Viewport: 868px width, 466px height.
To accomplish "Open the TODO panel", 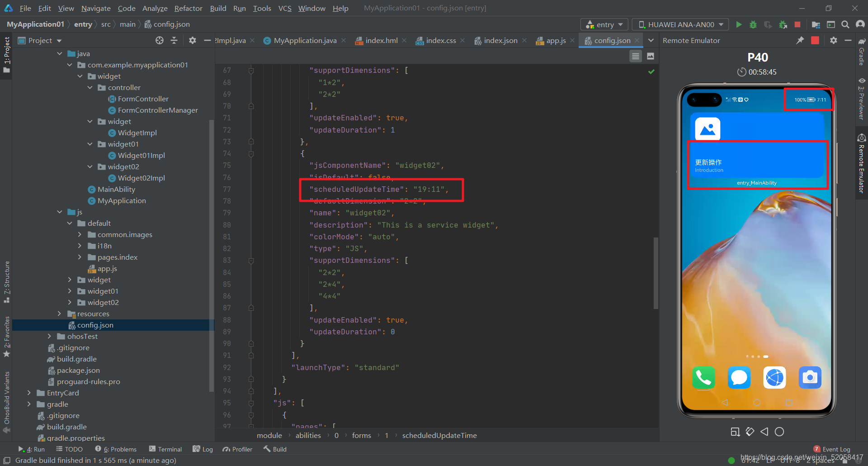I will click(x=69, y=449).
